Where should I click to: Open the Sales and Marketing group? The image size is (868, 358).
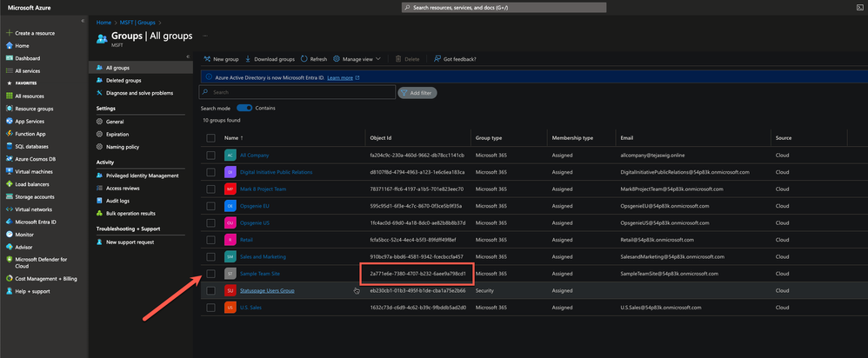pos(263,256)
